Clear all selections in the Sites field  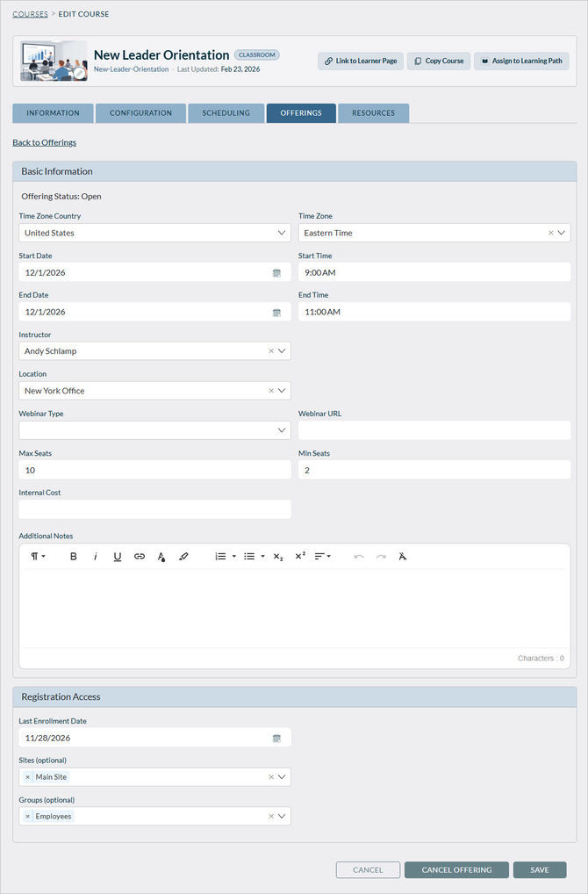[x=271, y=777]
